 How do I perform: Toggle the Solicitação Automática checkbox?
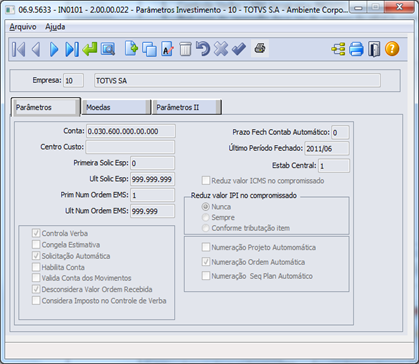[36, 256]
